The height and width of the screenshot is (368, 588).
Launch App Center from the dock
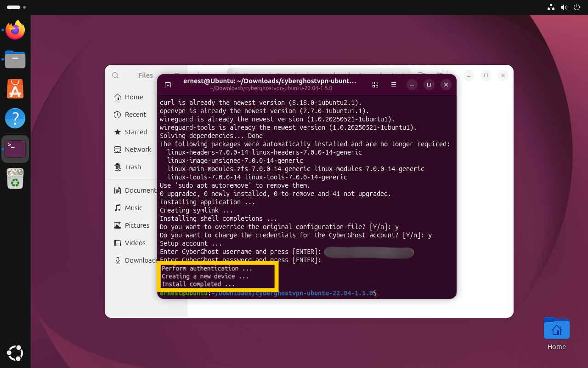pos(15,89)
